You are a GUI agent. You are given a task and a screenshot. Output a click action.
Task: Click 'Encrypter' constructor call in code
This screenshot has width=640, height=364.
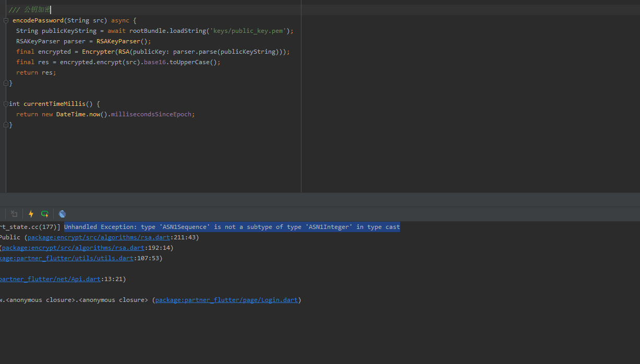[98, 52]
